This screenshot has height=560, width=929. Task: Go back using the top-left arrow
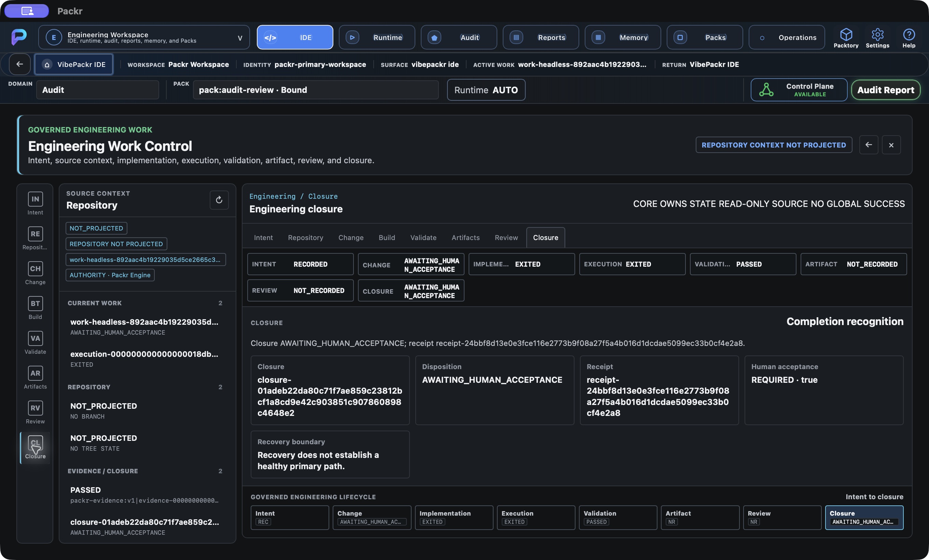[19, 64]
